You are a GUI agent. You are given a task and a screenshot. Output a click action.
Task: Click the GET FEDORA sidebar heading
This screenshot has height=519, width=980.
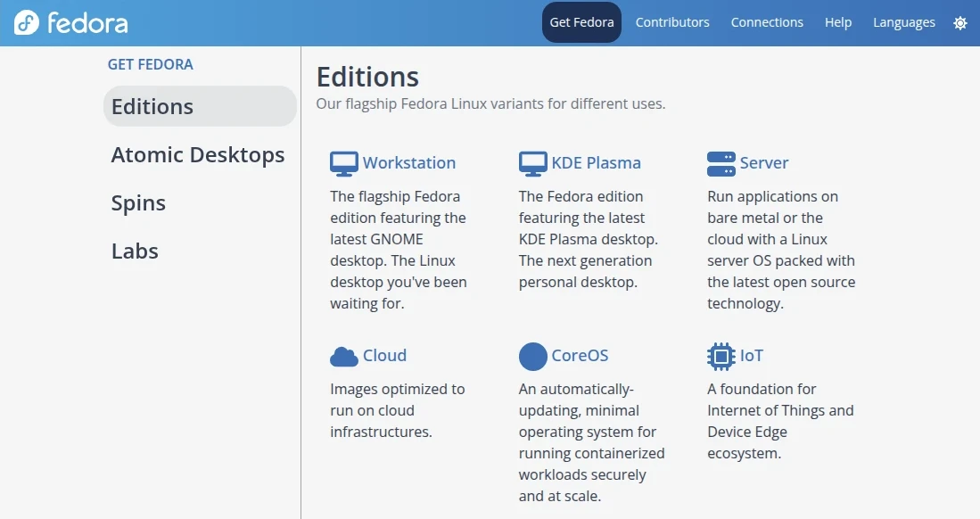click(150, 64)
